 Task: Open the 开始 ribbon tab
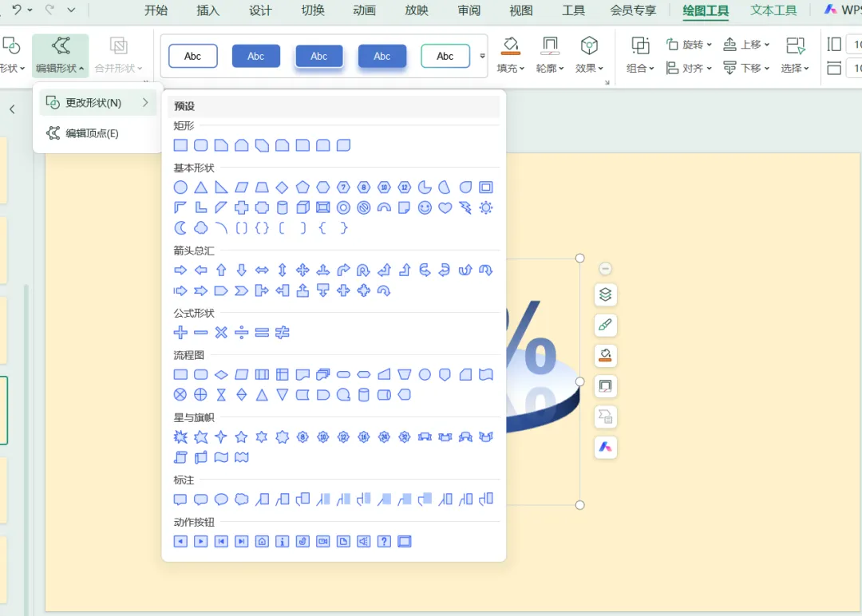tap(156, 10)
